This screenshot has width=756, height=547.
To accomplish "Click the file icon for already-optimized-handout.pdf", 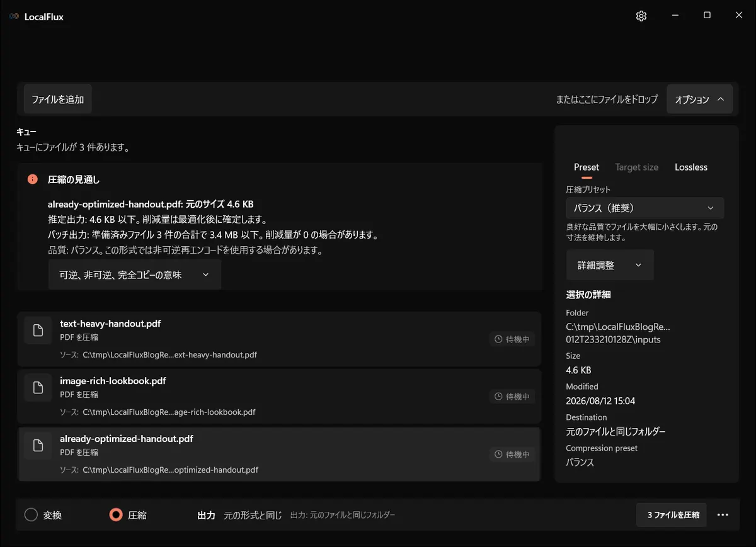I will (38, 446).
